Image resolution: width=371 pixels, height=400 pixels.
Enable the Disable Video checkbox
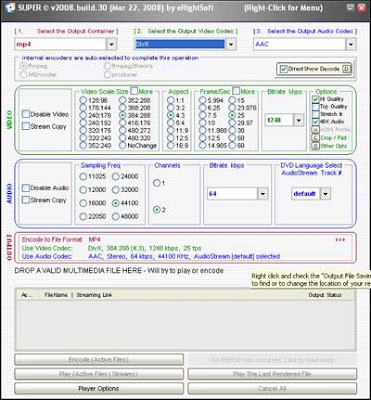[26, 114]
